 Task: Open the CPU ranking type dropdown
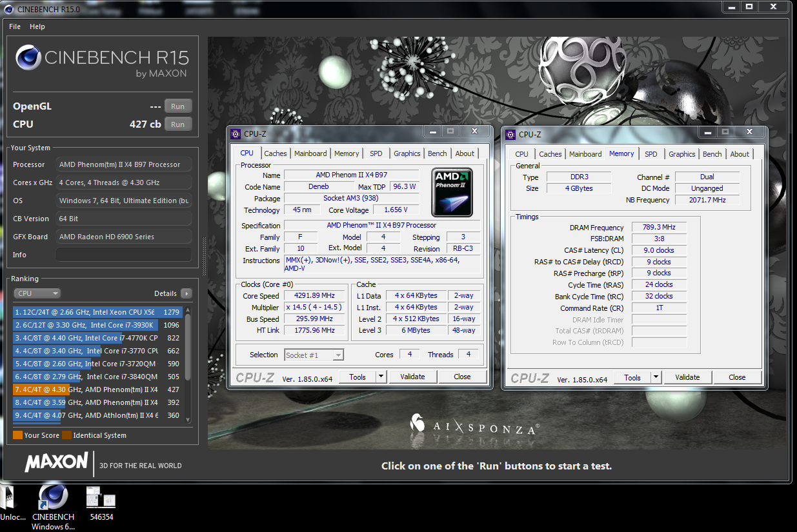coord(37,293)
